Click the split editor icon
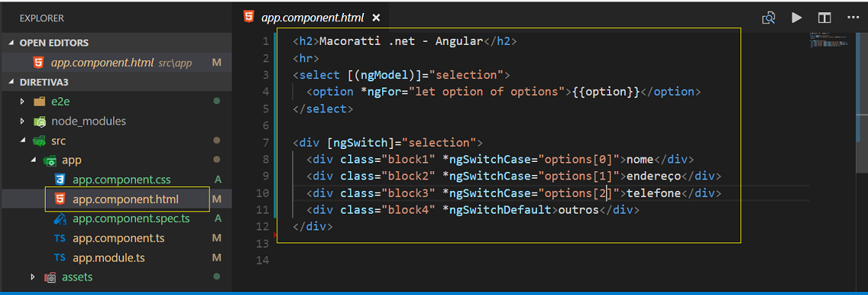Screen dimensions: 868x295 pos(825,17)
